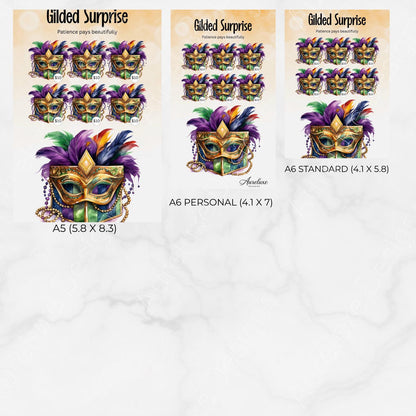Click the bottom-left small mask on the A6 Personal sheet

196,87
